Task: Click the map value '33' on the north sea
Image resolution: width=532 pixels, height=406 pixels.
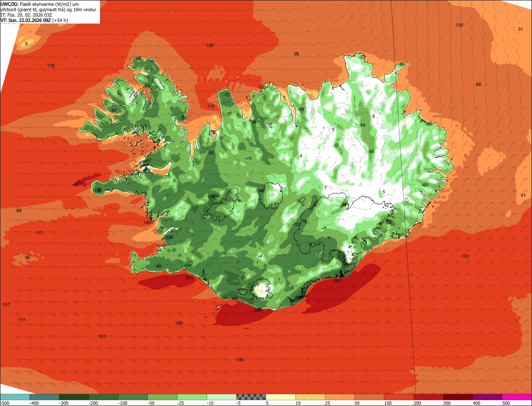Action: [296, 54]
